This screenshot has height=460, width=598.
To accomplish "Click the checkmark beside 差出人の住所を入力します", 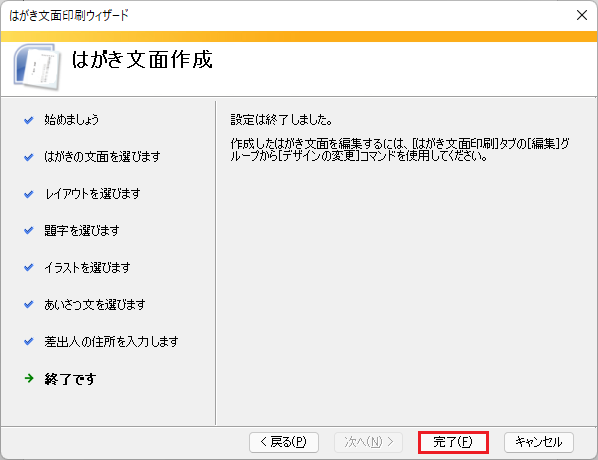I will click(x=29, y=342).
